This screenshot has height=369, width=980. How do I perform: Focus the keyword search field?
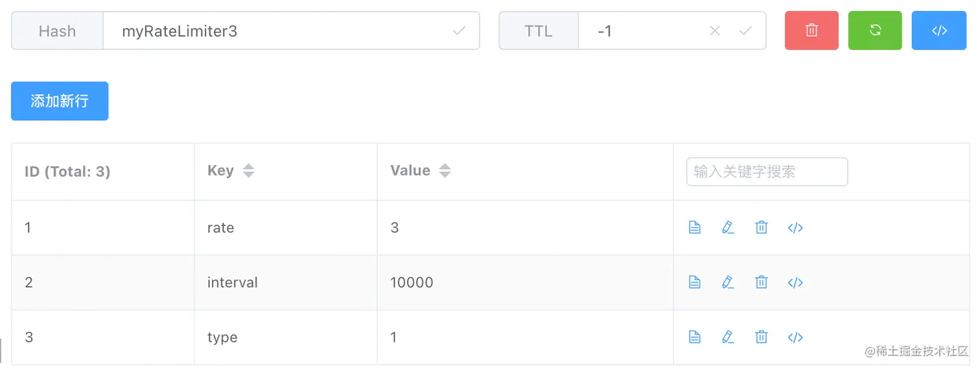pos(767,172)
